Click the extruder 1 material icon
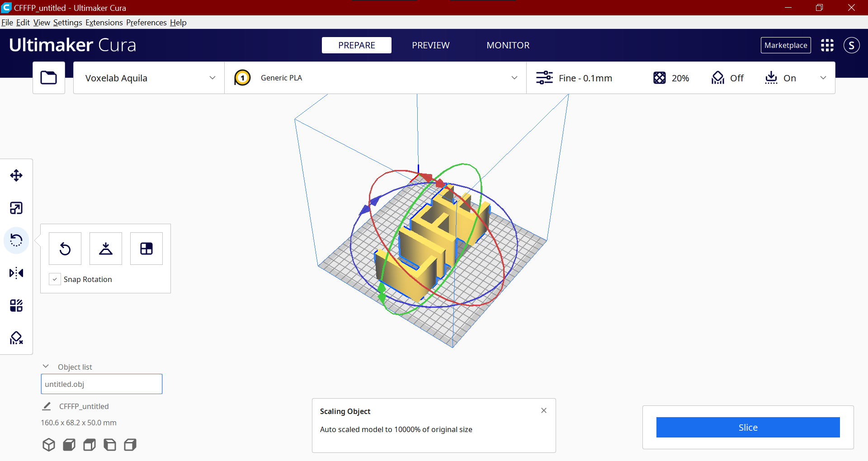 pos(242,78)
